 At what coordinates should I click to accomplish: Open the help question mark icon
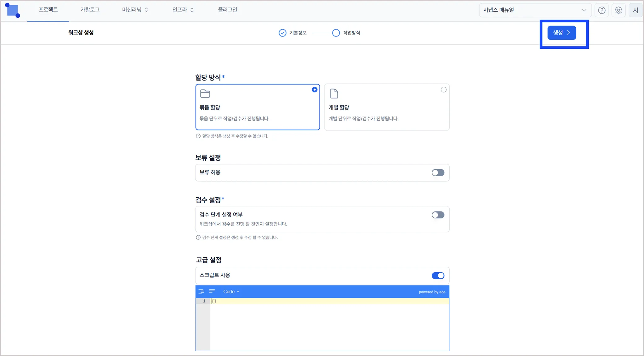tap(602, 10)
